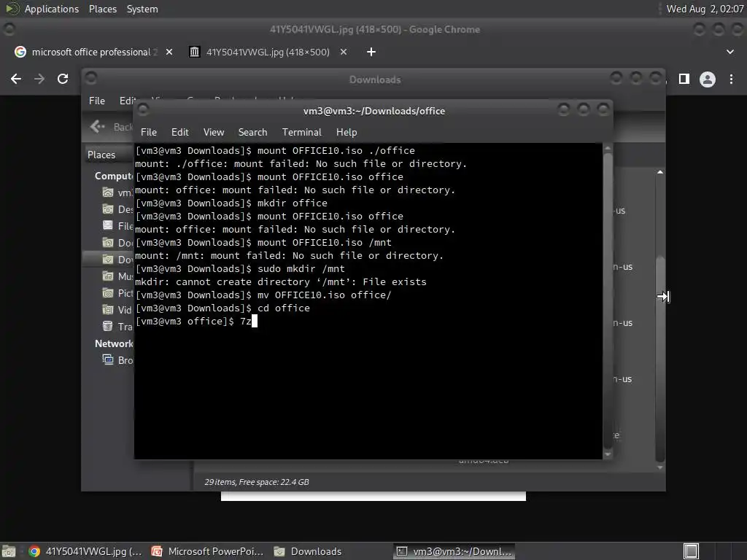Click the Downloads window menu button at title left

click(91, 79)
